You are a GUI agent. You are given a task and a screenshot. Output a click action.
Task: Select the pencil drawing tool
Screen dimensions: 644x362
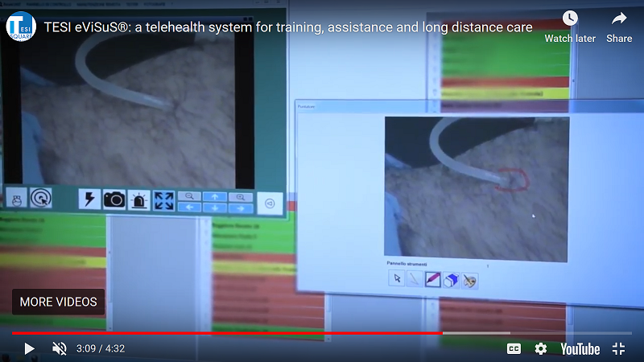click(432, 279)
